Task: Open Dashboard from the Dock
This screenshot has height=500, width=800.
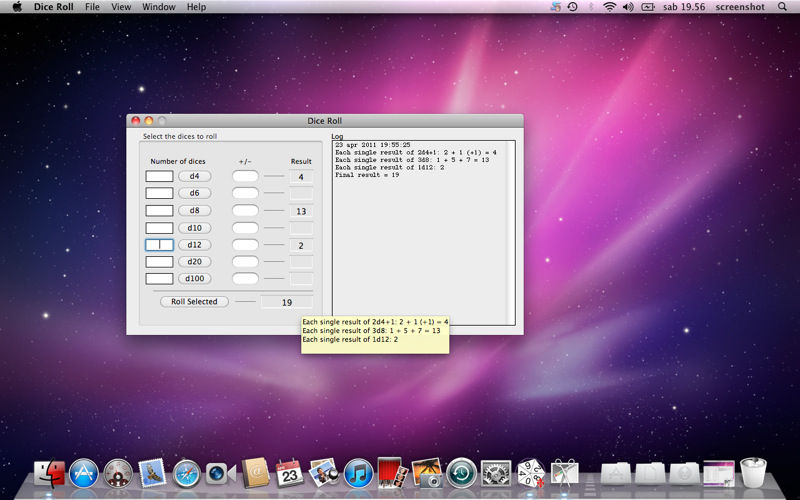Action: click(x=118, y=473)
